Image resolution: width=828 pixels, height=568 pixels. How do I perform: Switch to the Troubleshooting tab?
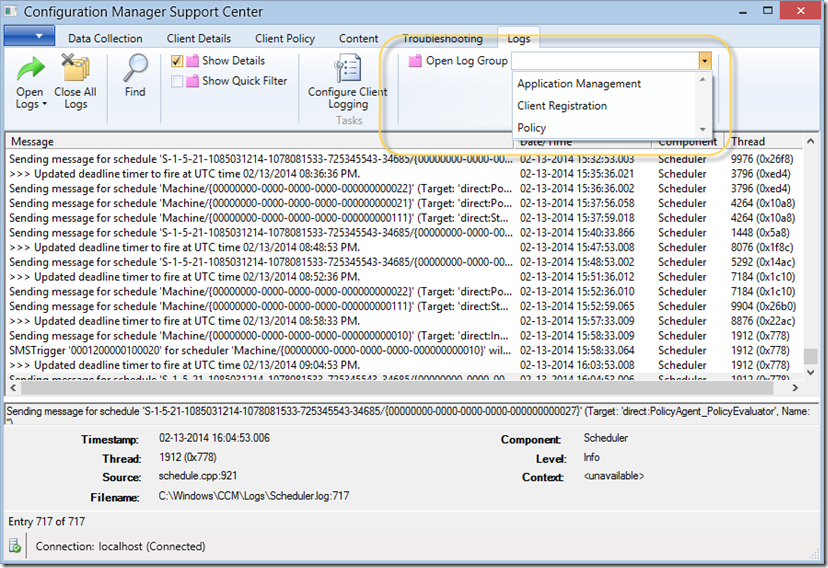pos(443,39)
